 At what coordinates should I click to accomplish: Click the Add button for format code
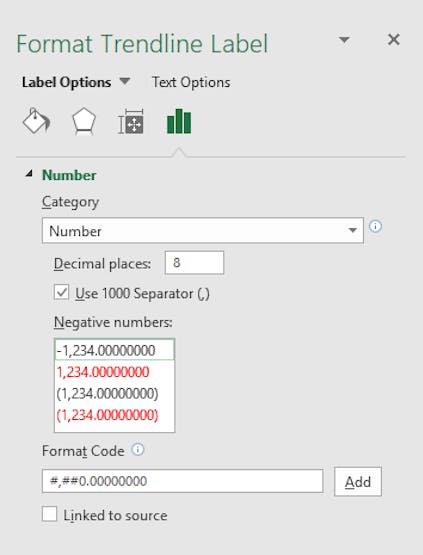point(358,481)
